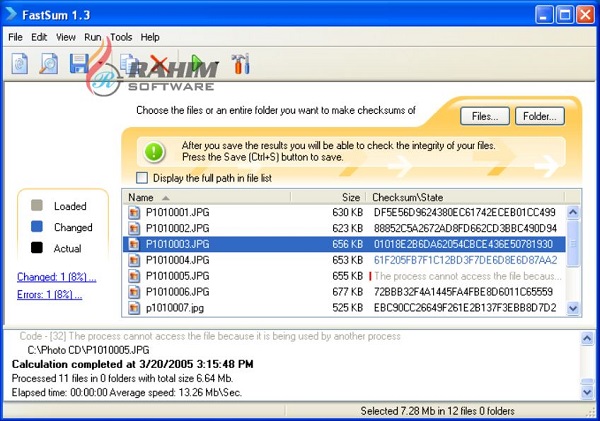
Task: Sort the list by the Name column header
Action: (x=207, y=197)
